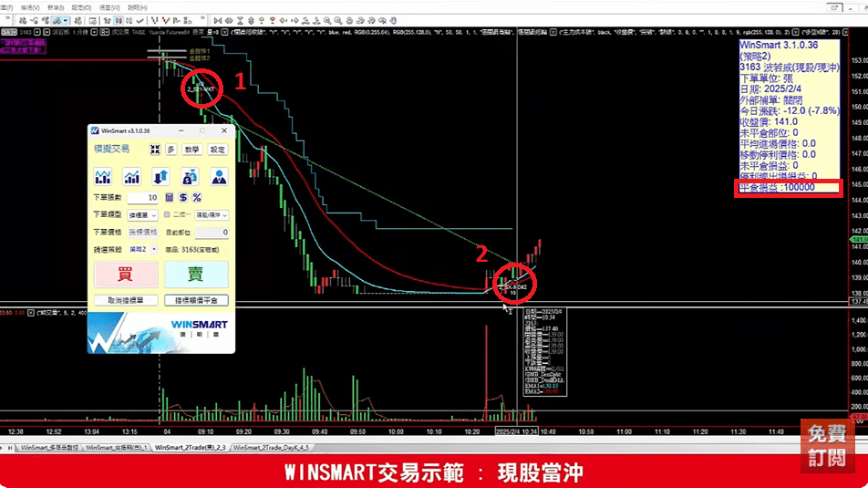Open the 說明(H) menu
The height and width of the screenshot is (488, 868).
click(138, 8)
